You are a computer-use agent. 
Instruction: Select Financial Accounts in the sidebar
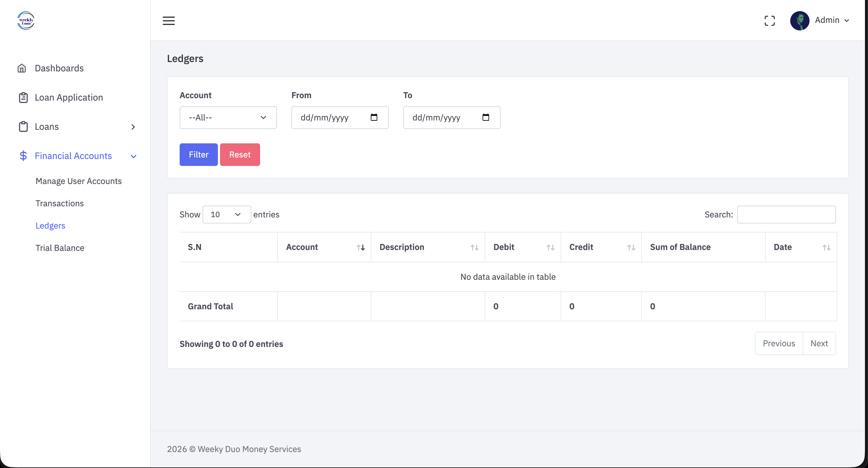point(73,156)
